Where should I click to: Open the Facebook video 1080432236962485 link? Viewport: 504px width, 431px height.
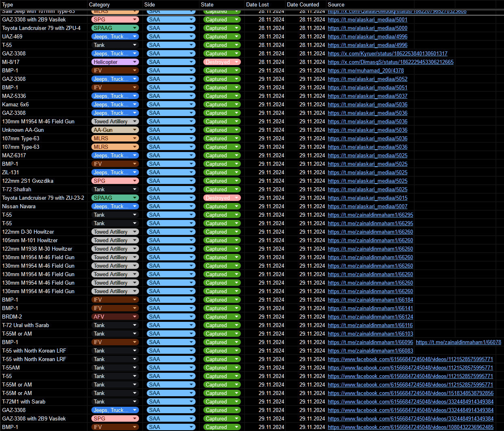[410, 427]
